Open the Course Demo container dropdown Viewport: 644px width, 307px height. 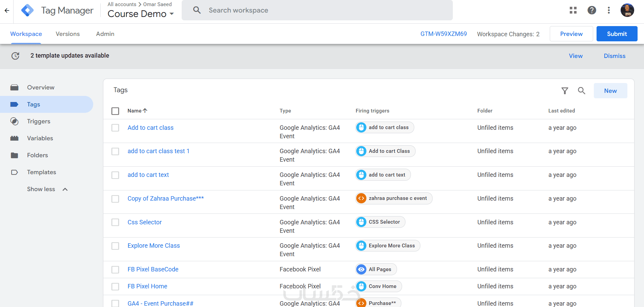pos(141,14)
